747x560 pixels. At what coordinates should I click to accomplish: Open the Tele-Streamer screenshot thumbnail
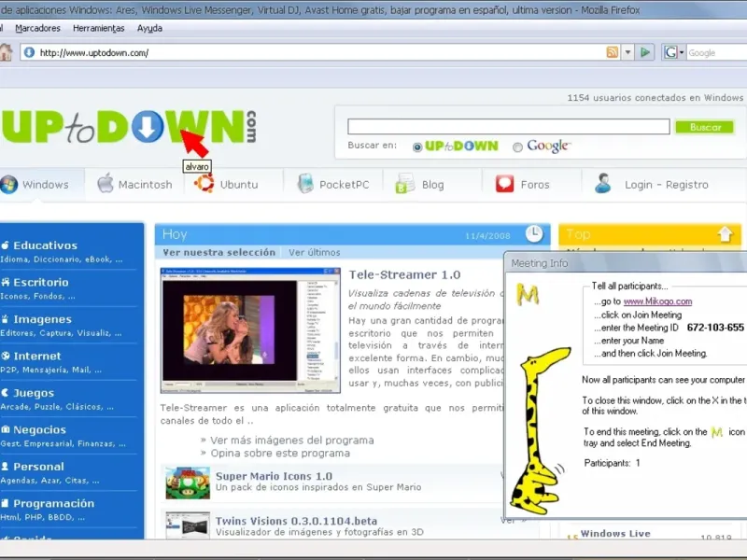tap(250, 330)
